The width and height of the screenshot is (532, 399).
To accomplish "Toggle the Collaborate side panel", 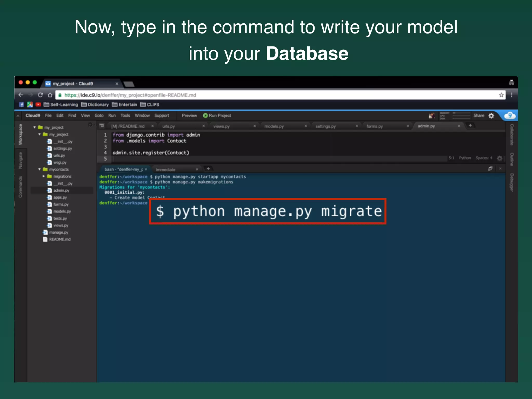I will [x=511, y=134].
